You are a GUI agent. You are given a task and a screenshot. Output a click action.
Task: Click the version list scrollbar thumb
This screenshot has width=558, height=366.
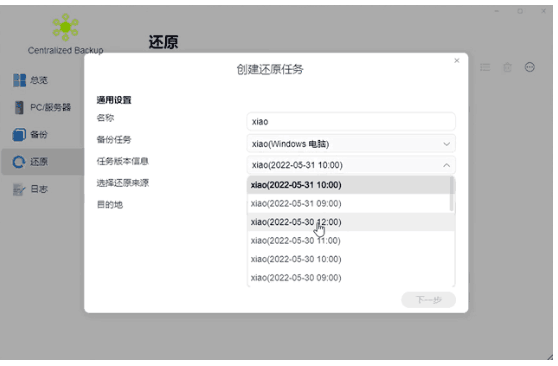tap(452, 194)
